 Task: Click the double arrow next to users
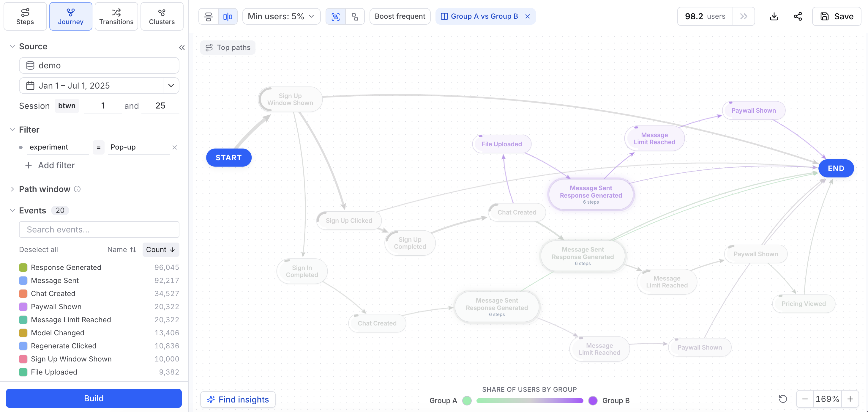[x=744, y=17]
